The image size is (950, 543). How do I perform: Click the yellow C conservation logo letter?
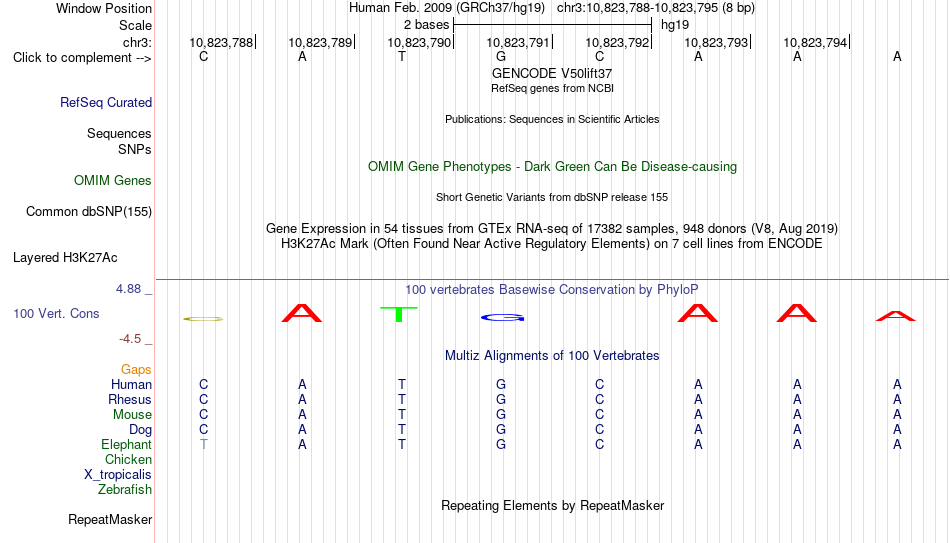204,319
